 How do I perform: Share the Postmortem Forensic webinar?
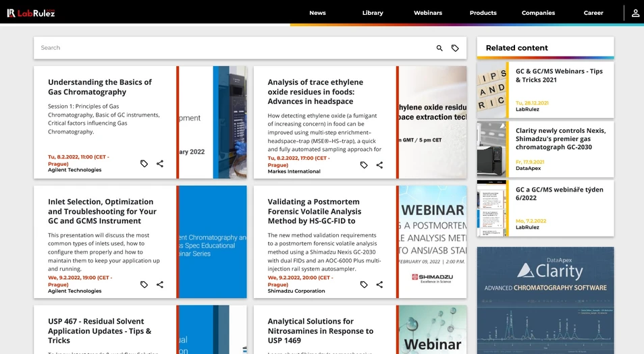point(379,285)
